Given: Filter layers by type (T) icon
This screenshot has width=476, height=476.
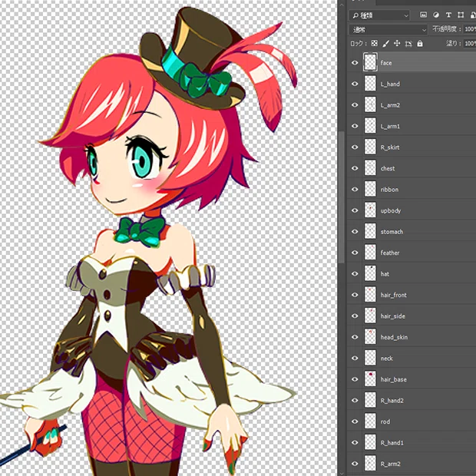Looking at the screenshot, I should coord(448,15).
